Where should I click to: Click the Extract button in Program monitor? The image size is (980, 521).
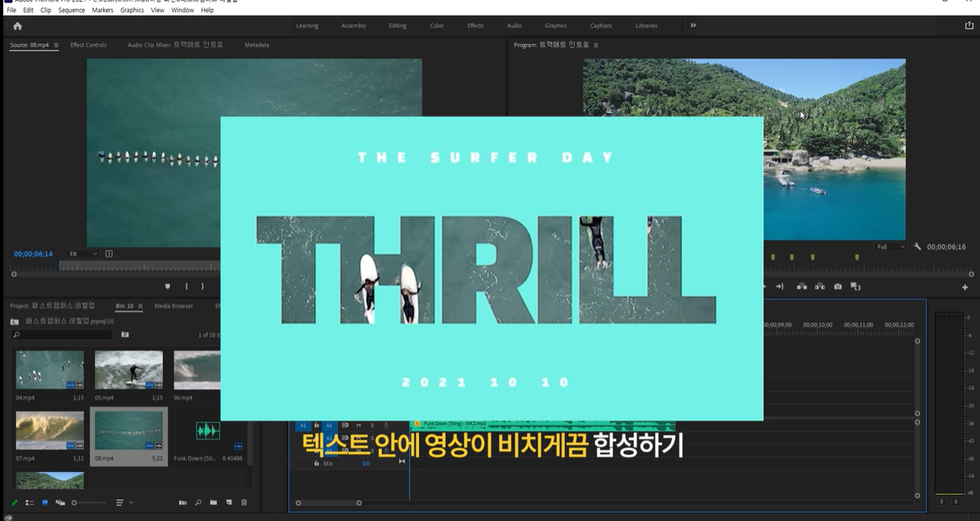pos(820,286)
